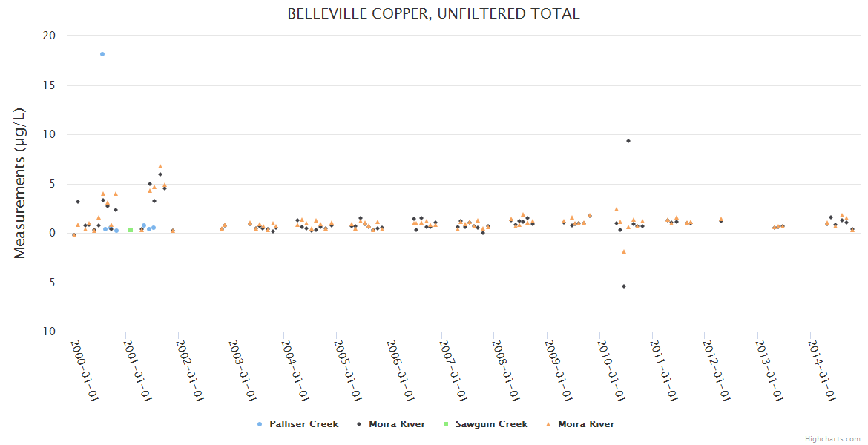Click the Measurements (µg/L) y-axis title

point(20,183)
